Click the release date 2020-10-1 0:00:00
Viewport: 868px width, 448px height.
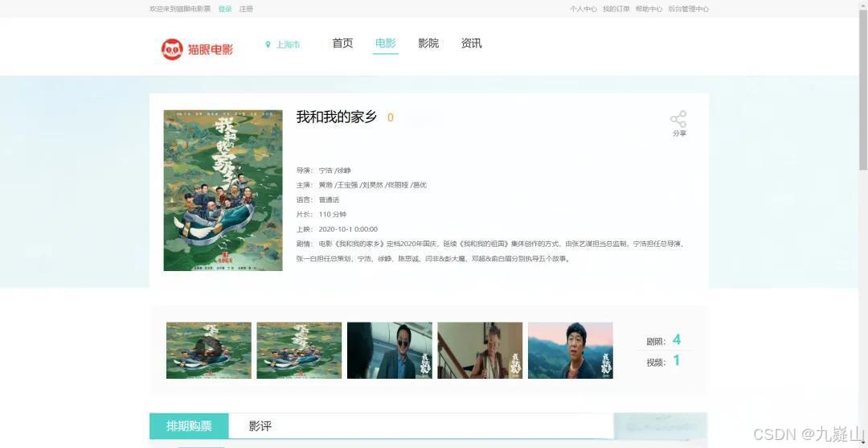point(348,229)
